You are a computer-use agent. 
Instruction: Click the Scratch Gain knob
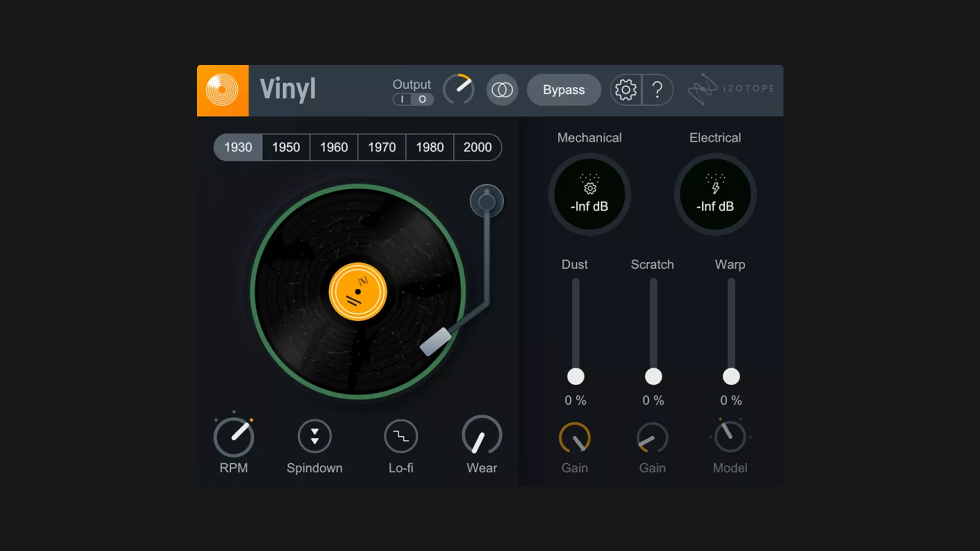click(x=652, y=438)
